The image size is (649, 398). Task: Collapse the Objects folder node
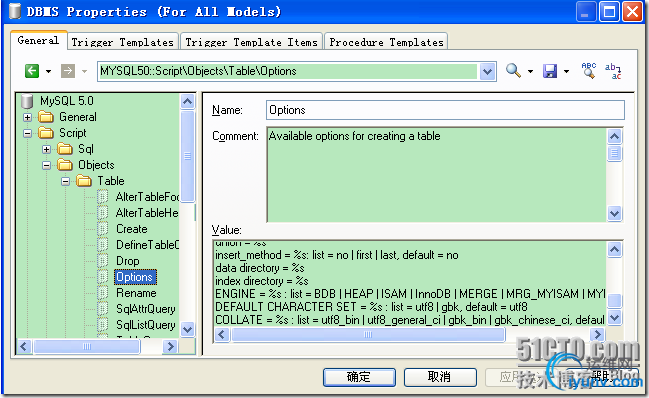[x=46, y=165]
